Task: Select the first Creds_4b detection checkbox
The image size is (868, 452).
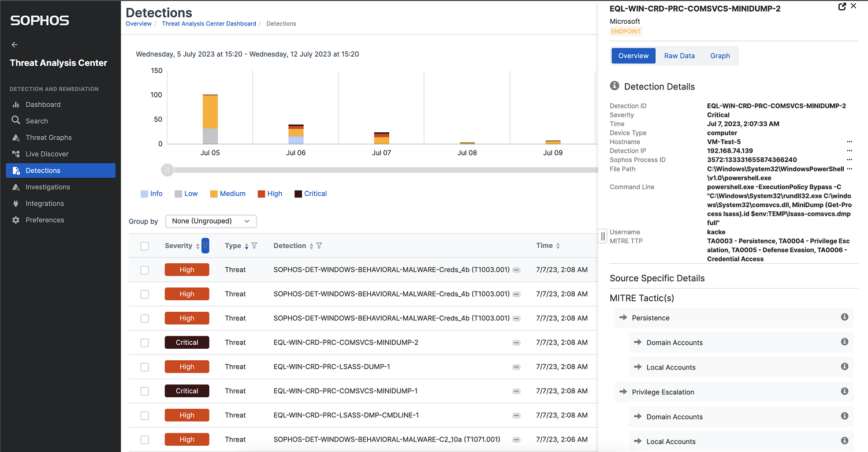Action: coord(144,270)
